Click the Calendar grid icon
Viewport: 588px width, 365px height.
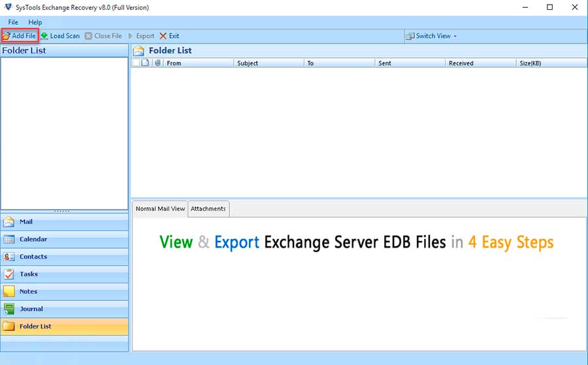(9, 239)
